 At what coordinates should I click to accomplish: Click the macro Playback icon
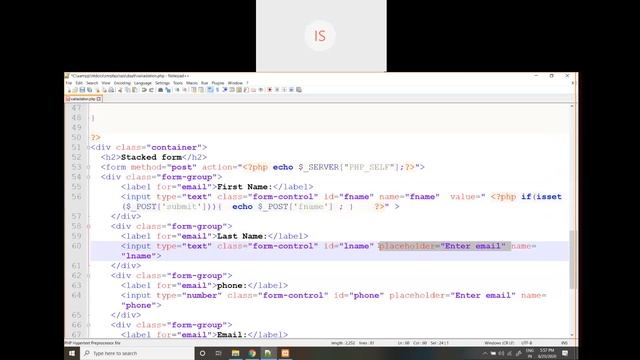coord(284,90)
